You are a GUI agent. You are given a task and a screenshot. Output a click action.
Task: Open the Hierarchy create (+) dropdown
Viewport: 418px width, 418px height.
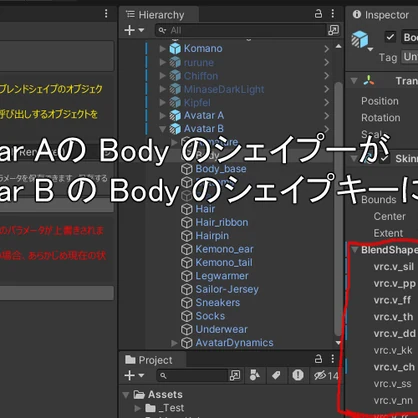[134, 30]
